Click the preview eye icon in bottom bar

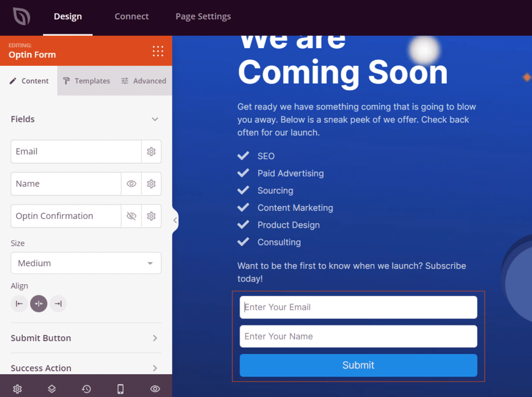[x=155, y=389]
